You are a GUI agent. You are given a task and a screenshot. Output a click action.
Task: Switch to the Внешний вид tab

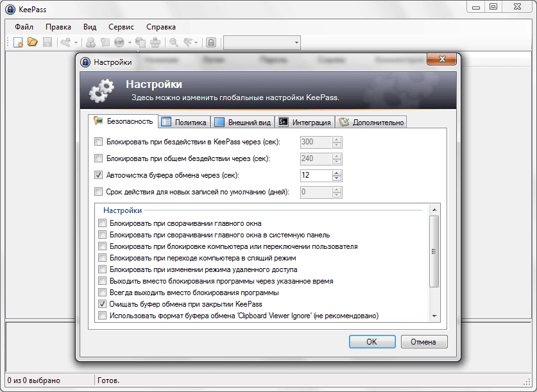[x=243, y=123]
